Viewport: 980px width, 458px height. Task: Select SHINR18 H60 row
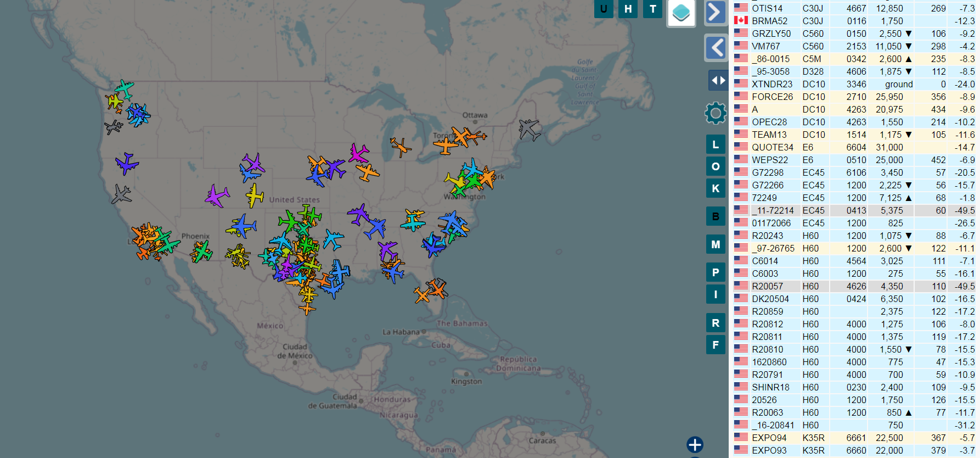(x=854, y=387)
